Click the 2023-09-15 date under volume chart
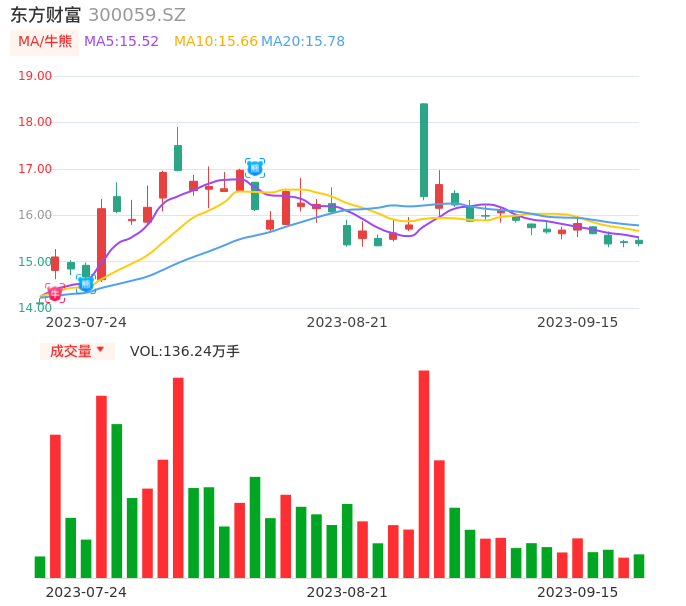686x606 pixels. click(x=578, y=592)
